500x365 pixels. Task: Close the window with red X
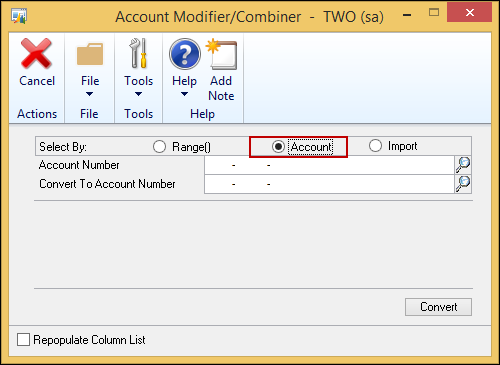pos(470,13)
